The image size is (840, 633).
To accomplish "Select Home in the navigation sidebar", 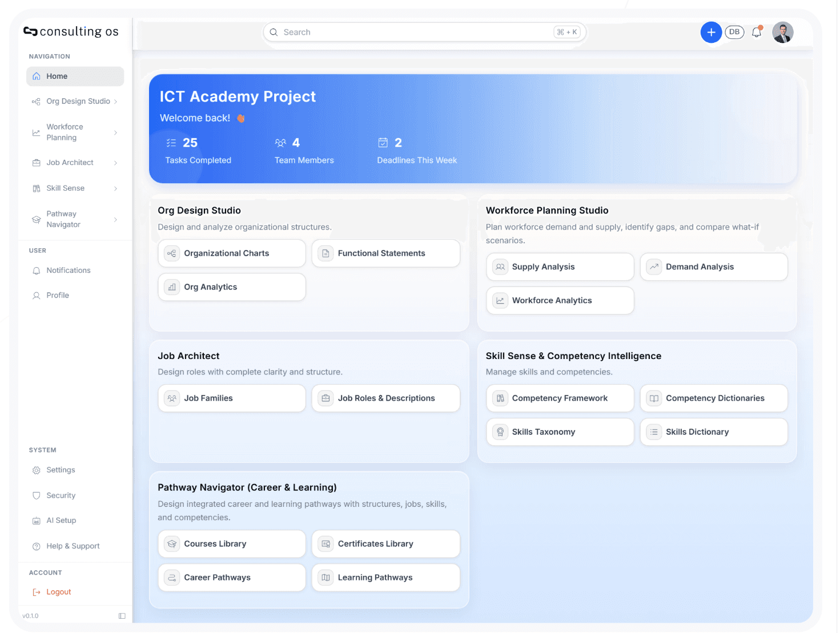I will pyautogui.click(x=75, y=76).
